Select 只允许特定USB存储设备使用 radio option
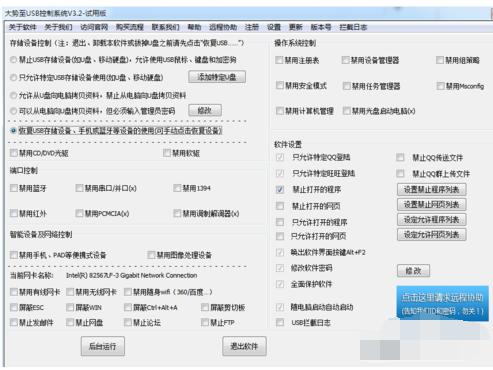Screen dimensions: 493x370 pyautogui.click(x=13, y=78)
